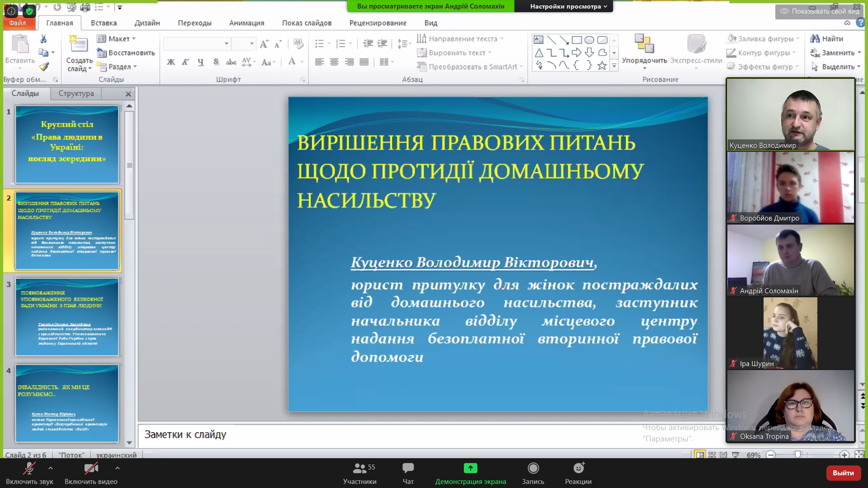868x488 pixels.
Task: Open Экспресс-стили quick styles
Action: point(696,51)
